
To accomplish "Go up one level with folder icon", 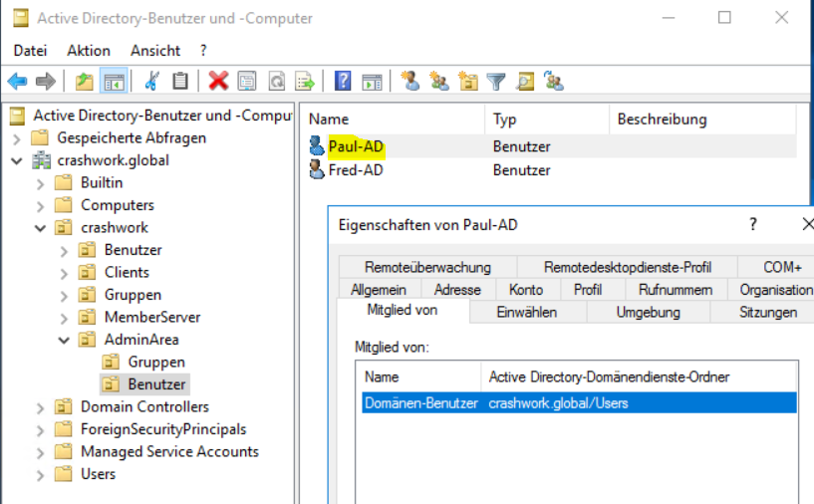I will pyautogui.click(x=84, y=82).
